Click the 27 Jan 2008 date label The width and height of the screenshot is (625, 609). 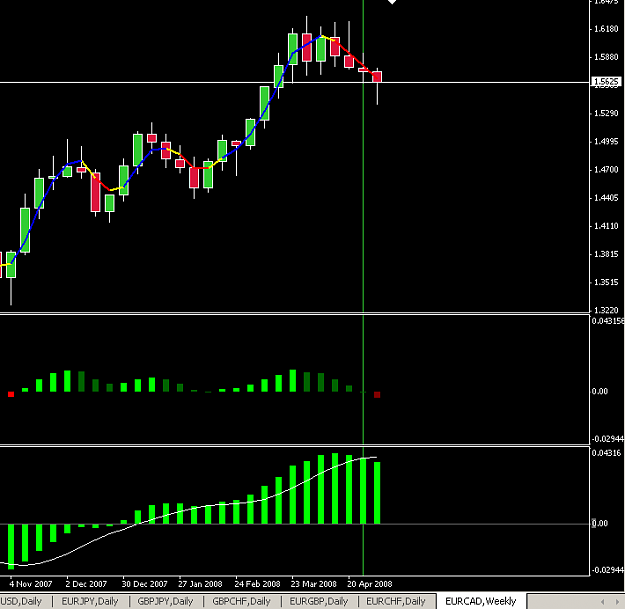click(200, 584)
